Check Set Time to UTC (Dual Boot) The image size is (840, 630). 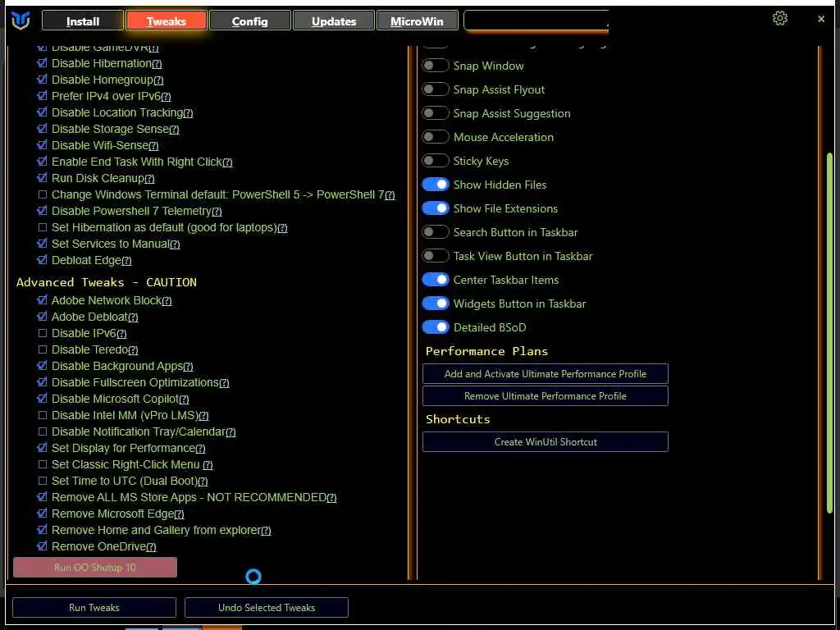tap(43, 481)
